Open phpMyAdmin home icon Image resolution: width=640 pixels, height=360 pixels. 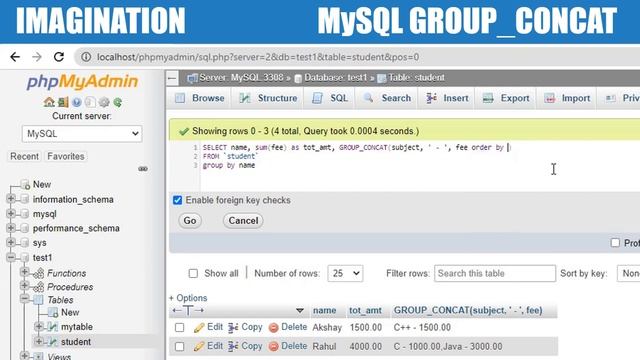[x=49, y=102]
